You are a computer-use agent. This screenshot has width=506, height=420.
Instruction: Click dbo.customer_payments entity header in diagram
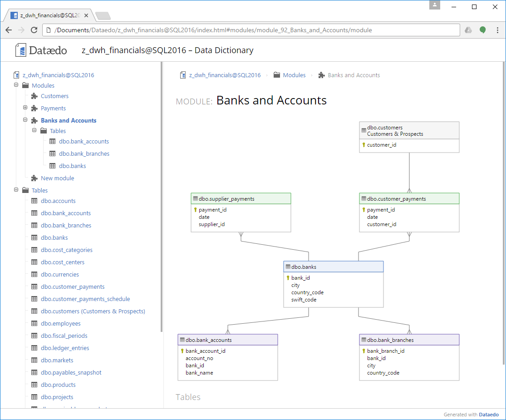click(x=409, y=198)
